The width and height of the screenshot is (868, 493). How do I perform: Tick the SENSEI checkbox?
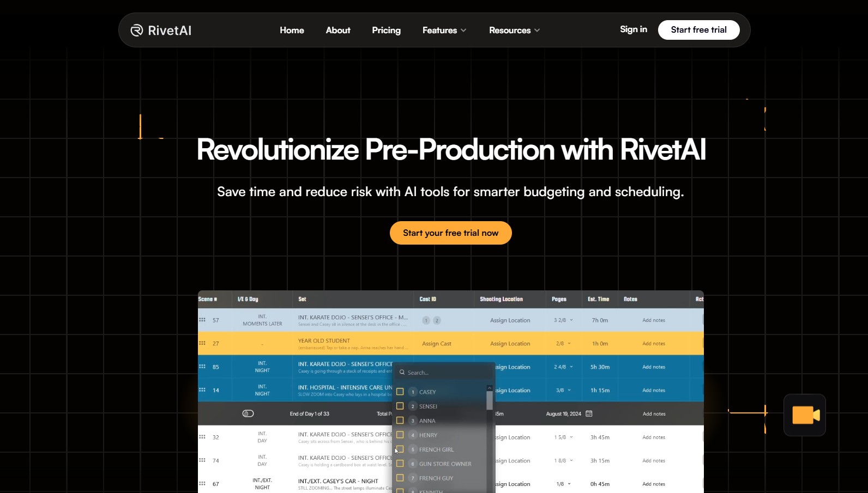(x=400, y=406)
